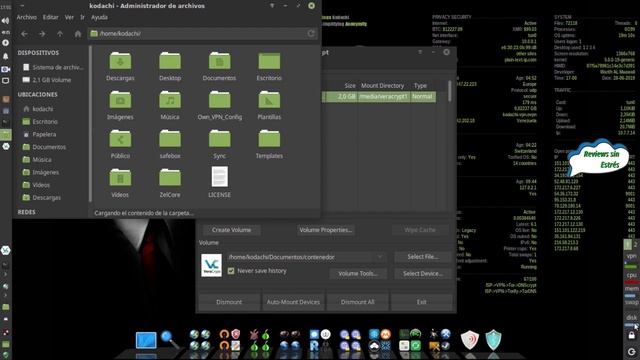The height and width of the screenshot is (360, 640).
Task: Open Volume Properties in VeraCrypt
Action: pyautogui.click(x=325, y=230)
